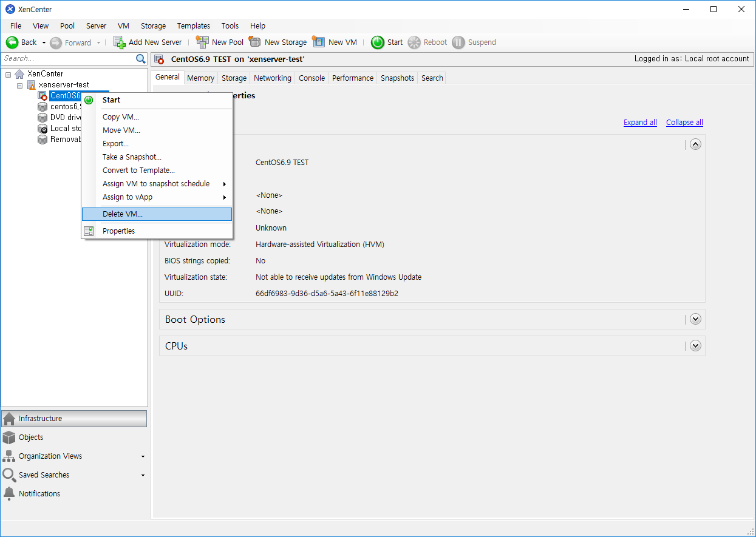Image resolution: width=756 pixels, height=537 pixels.
Task: Open Saved Searches dropdown arrow
Action: pyautogui.click(x=143, y=476)
